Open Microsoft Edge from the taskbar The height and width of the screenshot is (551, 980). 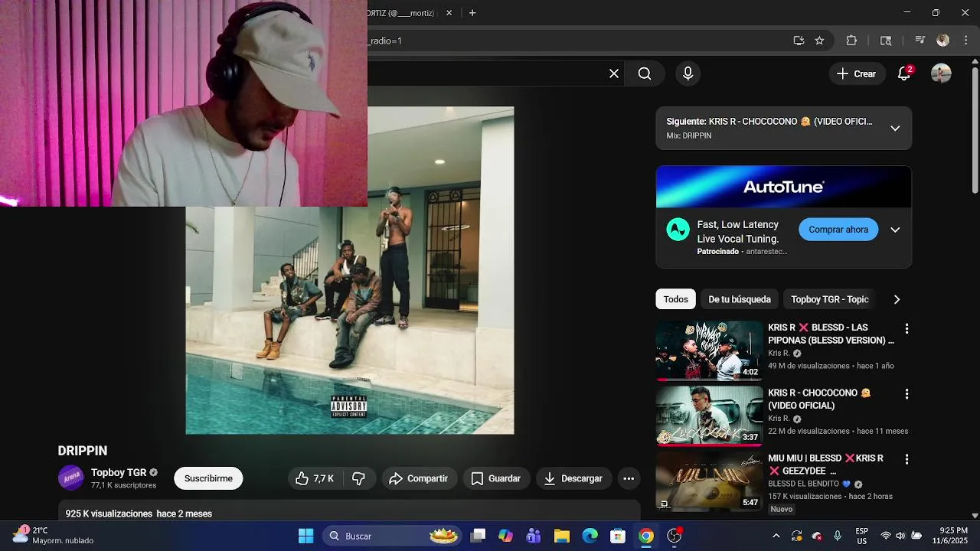coord(590,536)
